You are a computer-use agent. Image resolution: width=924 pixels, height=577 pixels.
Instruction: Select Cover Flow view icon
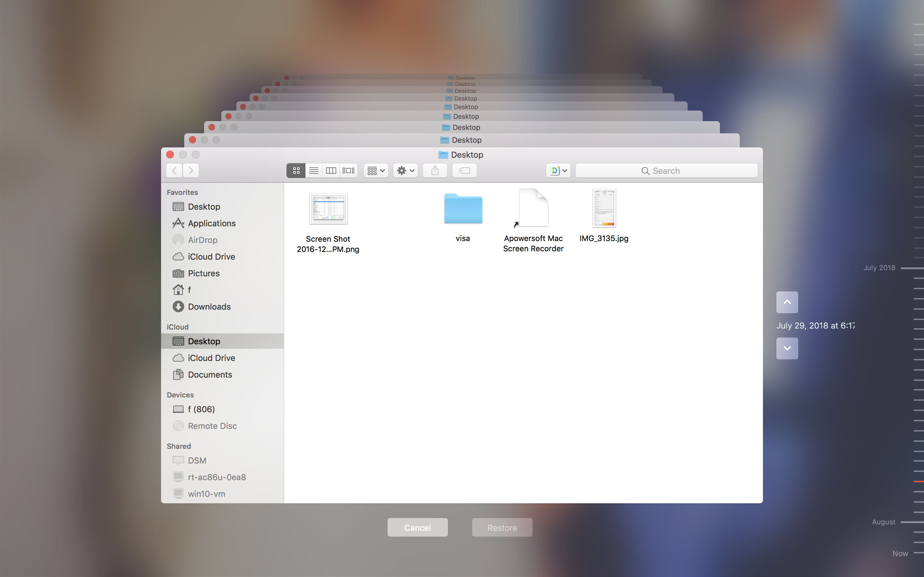pyautogui.click(x=348, y=171)
